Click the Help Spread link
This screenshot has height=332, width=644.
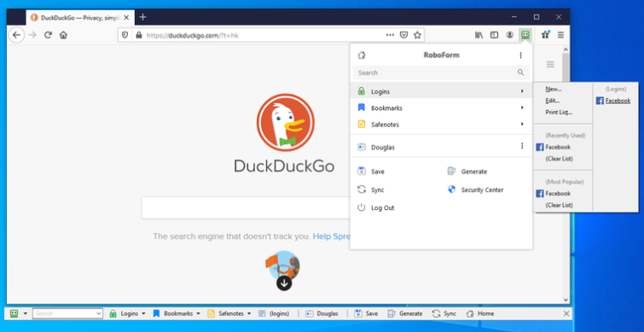click(331, 236)
